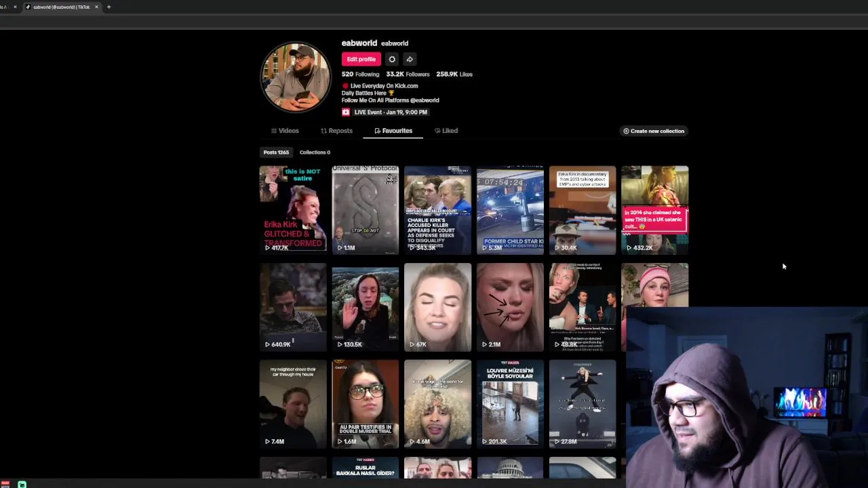This screenshot has width=868, height=488.
Task: Open the Erika Kirk documentary video with 30.4K views
Action: pos(583,210)
